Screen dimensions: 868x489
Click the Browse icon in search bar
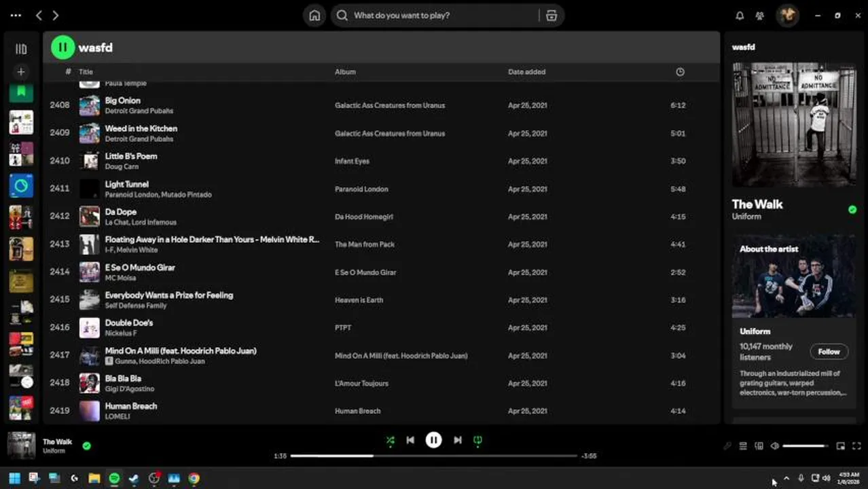point(551,16)
